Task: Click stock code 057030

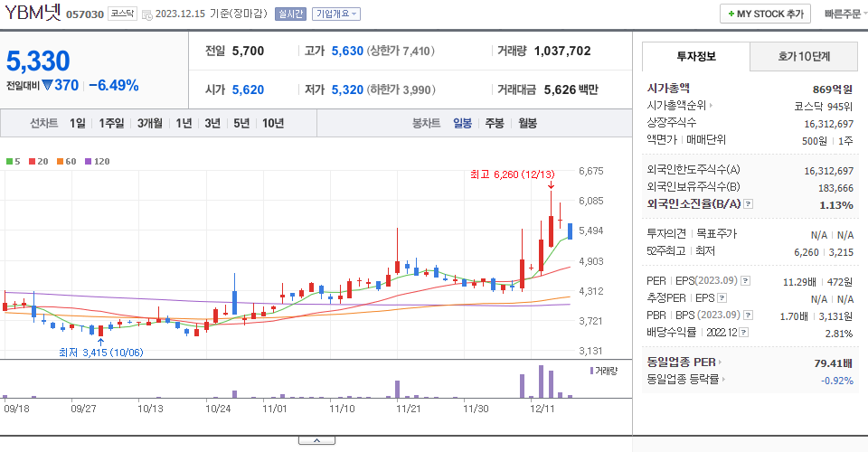Action: [85, 14]
